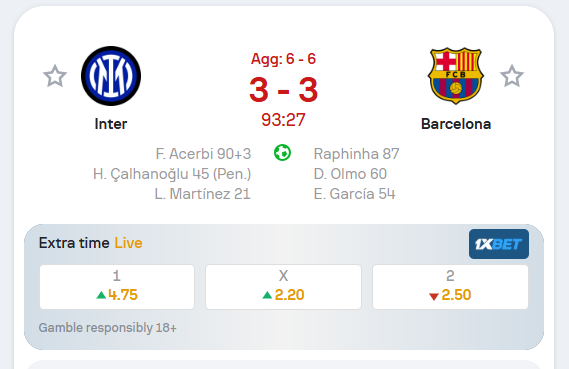Click the green up arrow beside 2.20
Screen dimensions: 569x369
[267, 295]
